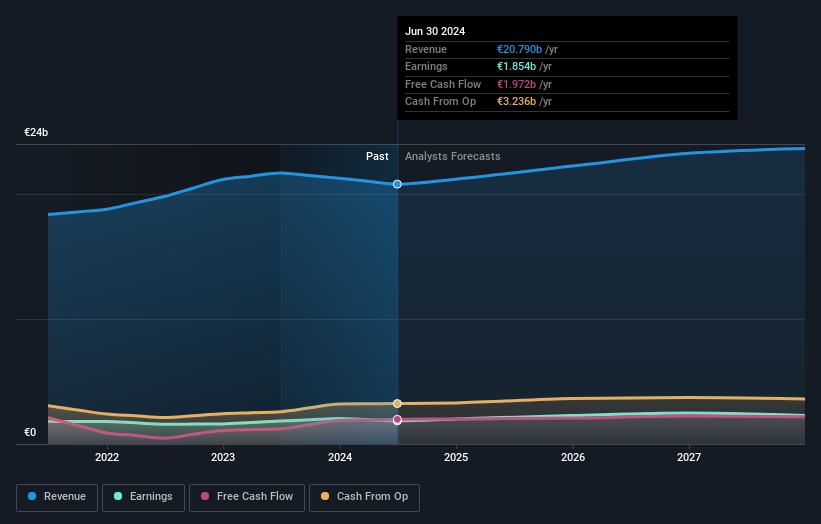Click the €20.790b revenue value in tooltip
This screenshot has height=524, width=821.
(519, 49)
